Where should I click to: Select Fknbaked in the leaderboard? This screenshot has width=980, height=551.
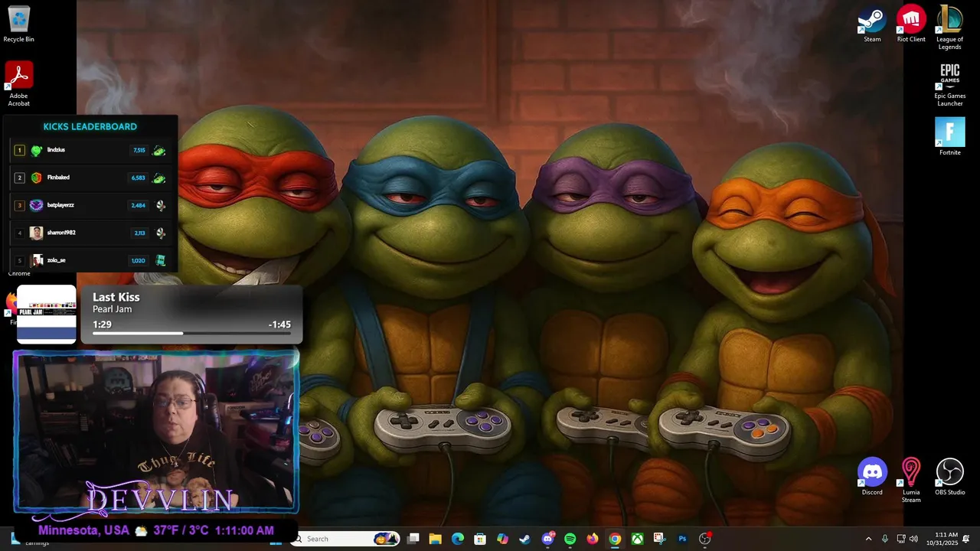pos(58,178)
